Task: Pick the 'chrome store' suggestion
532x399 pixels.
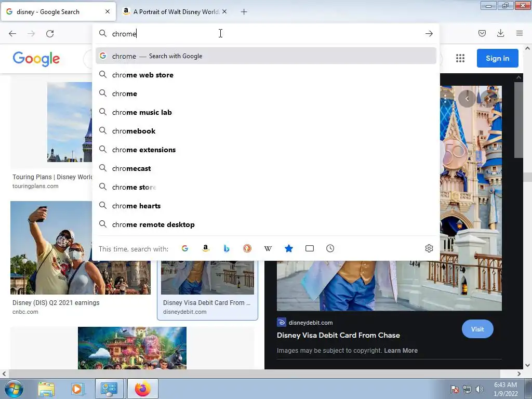Action: (x=266, y=187)
